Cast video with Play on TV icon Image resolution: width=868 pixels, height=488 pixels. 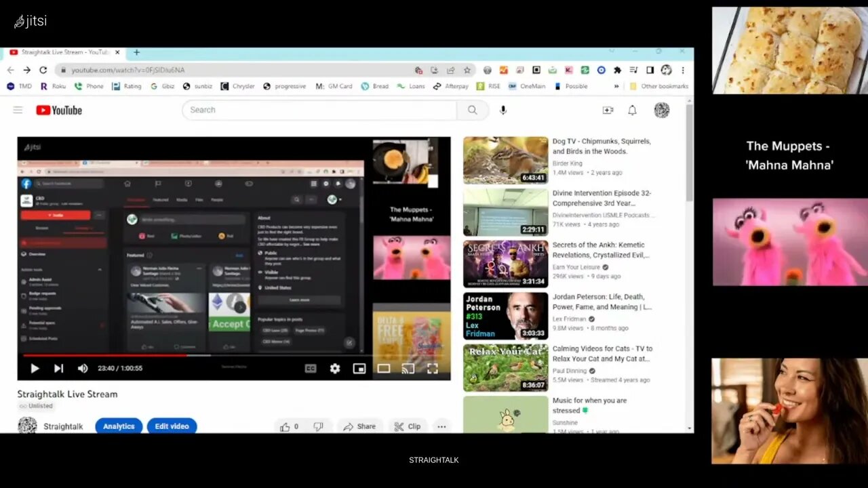click(408, 368)
